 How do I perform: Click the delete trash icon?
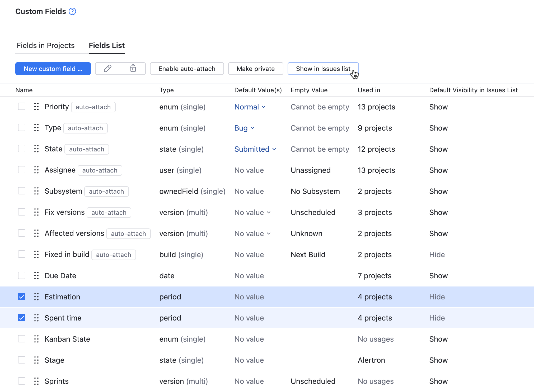(x=133, y=69)
